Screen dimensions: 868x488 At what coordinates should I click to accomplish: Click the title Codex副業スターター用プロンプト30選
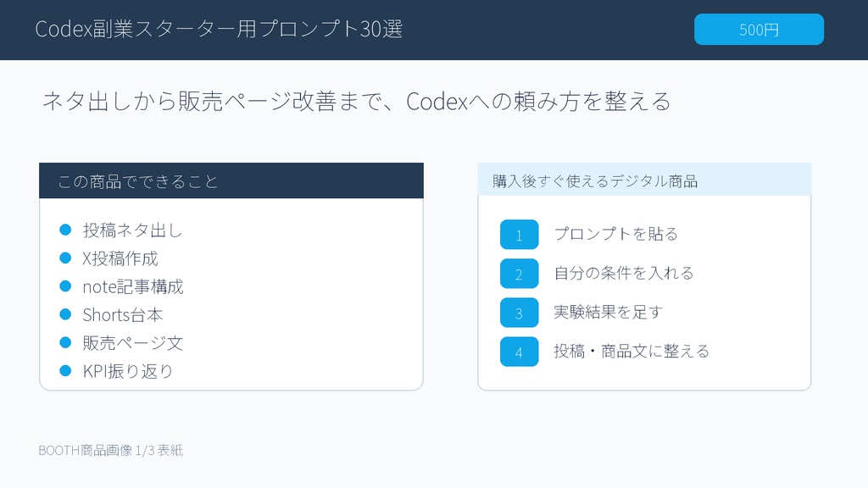point(219,30)
